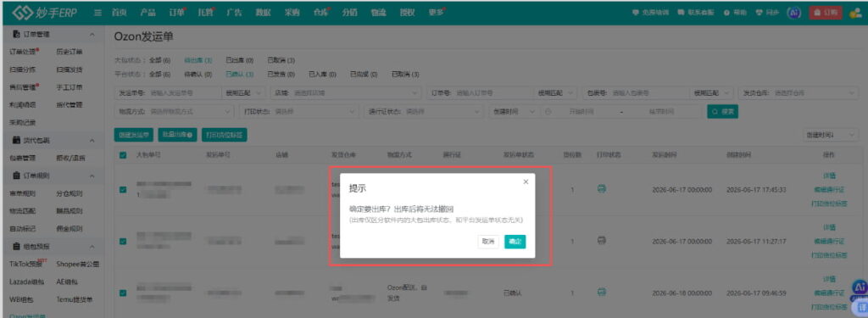Click the 打印货位标签 toolbar button
Screen dimensions: 868x318
[224, 135]
